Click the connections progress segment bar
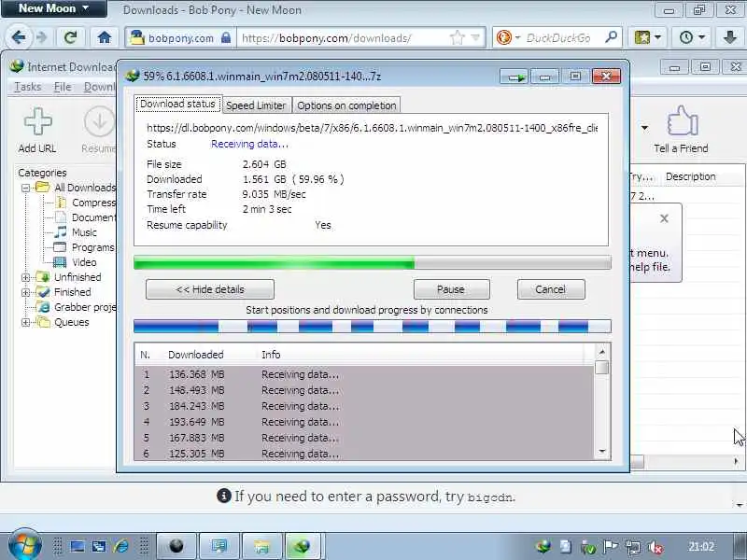 click(x=372, y=327)
